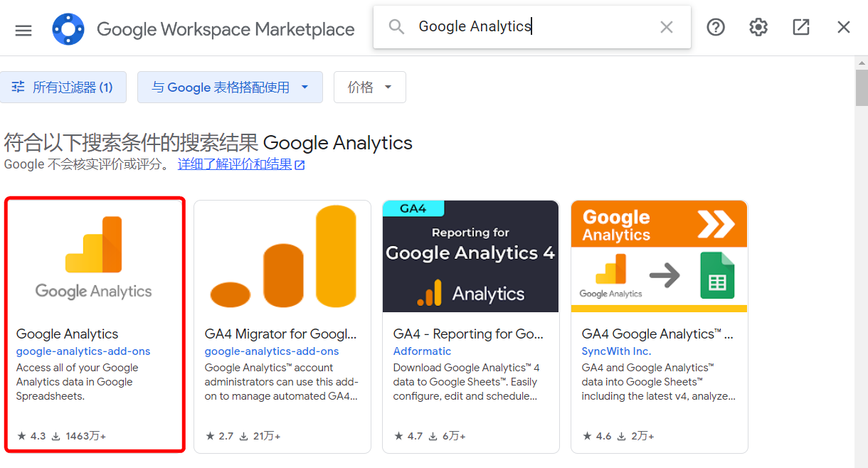Click the SyncWith Inc. developer link
This screenshot has width=868, height=468.
click(x=616, y=351)
